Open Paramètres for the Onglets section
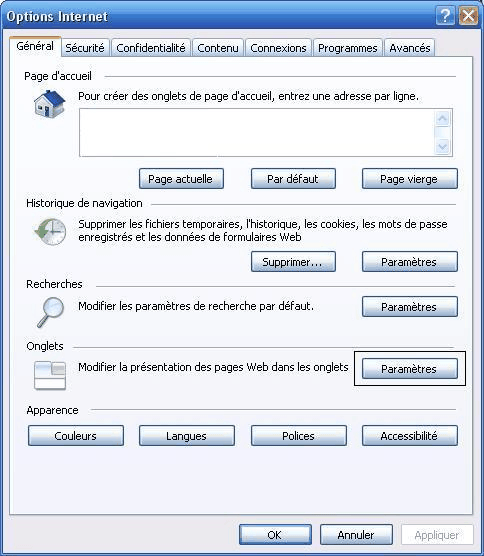Screen dimensions: 484x556 pos(410,369)
